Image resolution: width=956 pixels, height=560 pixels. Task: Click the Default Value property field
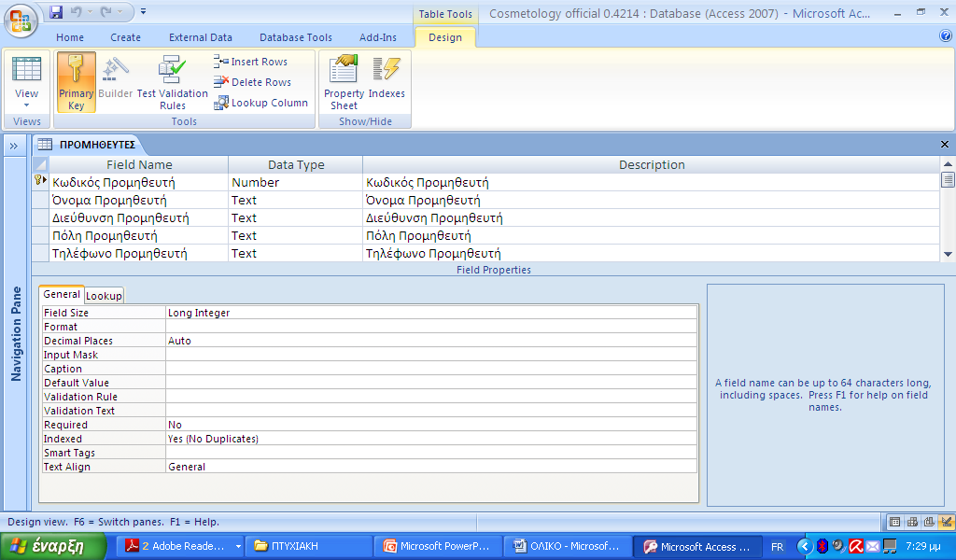[431, 383]
